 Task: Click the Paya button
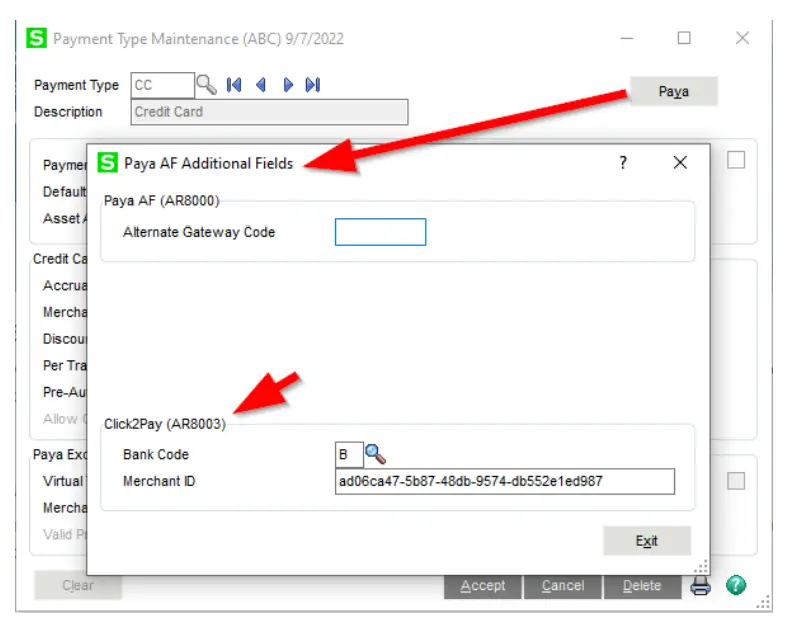(673, 91)
